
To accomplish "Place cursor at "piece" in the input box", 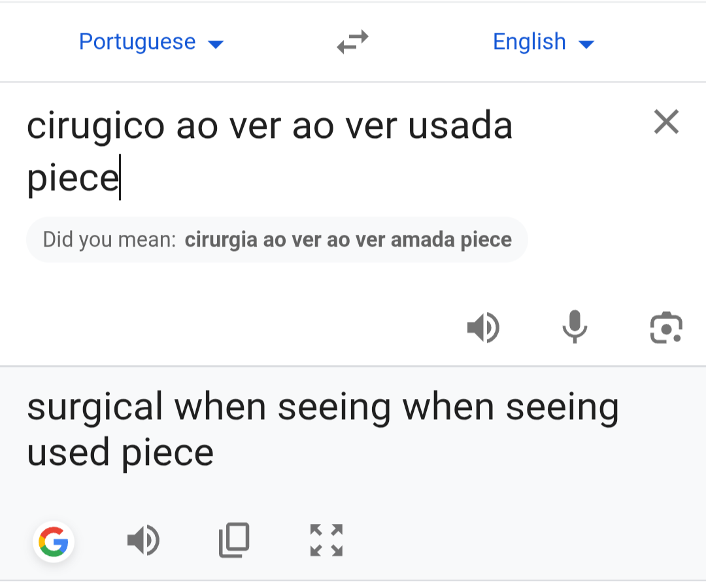I will point(72,177).
